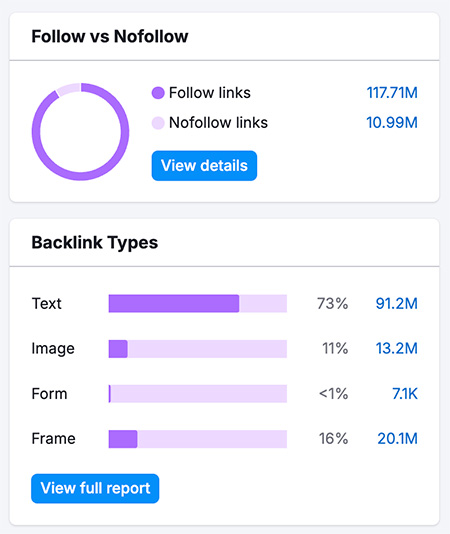
Task: Open the 20.1M frame backlinks link
Action: tap(397, 439)
